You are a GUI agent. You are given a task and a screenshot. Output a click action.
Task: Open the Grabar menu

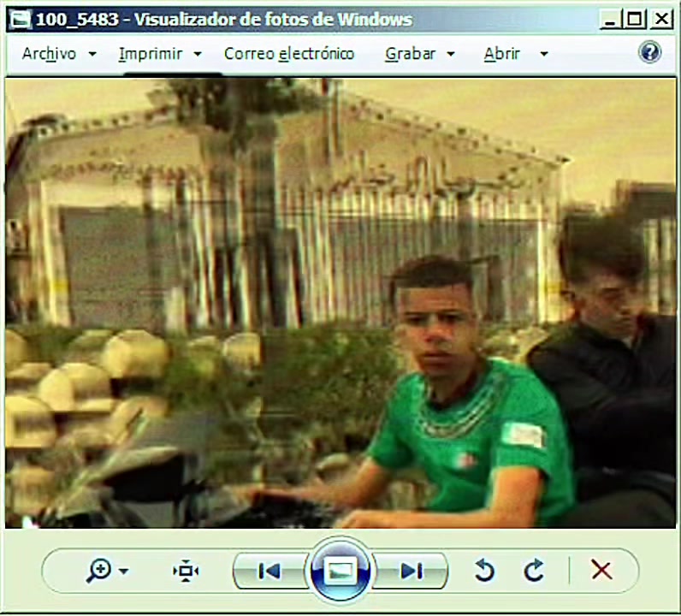[410, 54]
